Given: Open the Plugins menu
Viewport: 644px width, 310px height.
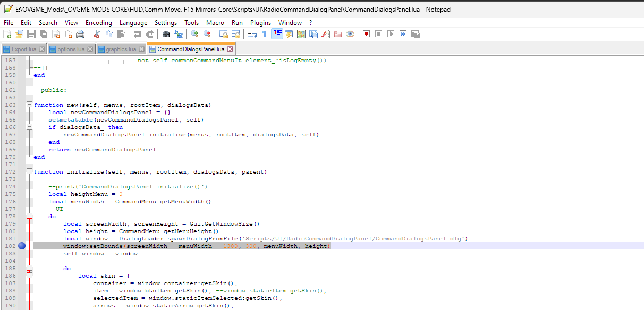Looking at the screenshot, I should [260, 23].
